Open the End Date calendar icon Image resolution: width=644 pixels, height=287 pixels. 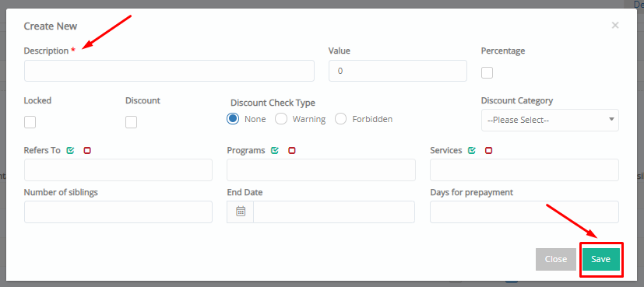point(241,212)
